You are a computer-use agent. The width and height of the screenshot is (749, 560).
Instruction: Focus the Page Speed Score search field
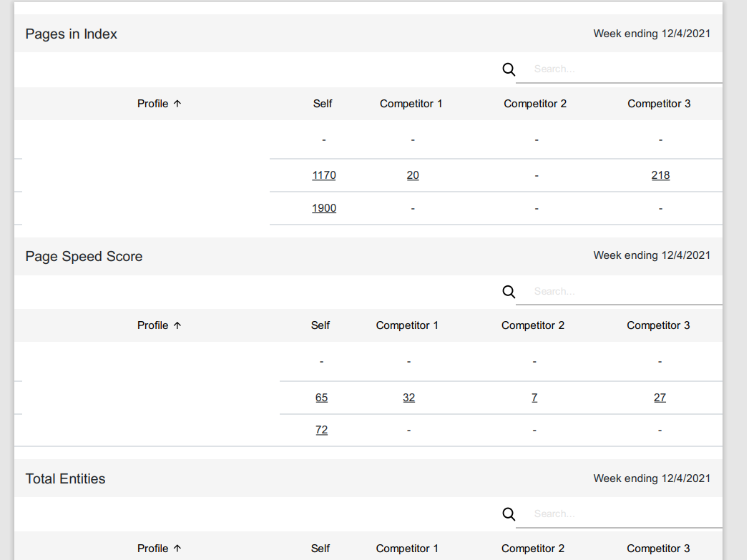point(619,291)
